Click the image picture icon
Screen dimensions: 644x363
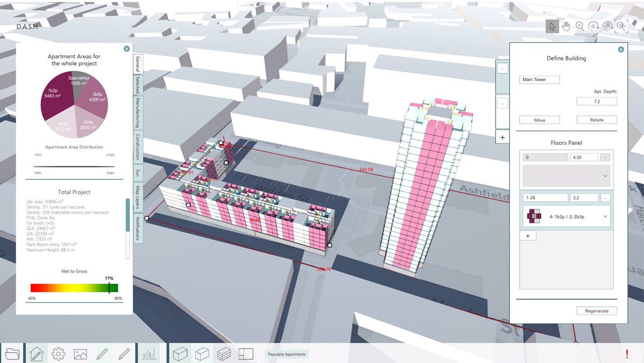coord(80,354)
